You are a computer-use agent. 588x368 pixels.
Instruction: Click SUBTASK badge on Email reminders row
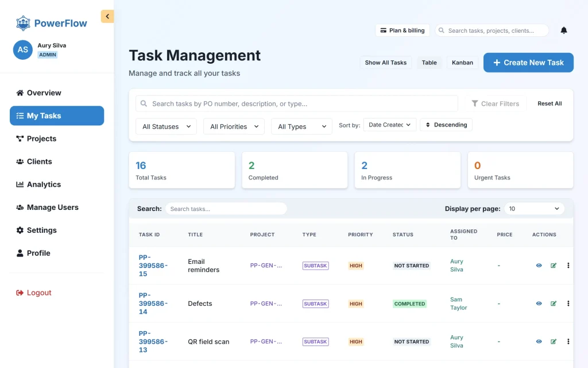(x=315, y=266)
